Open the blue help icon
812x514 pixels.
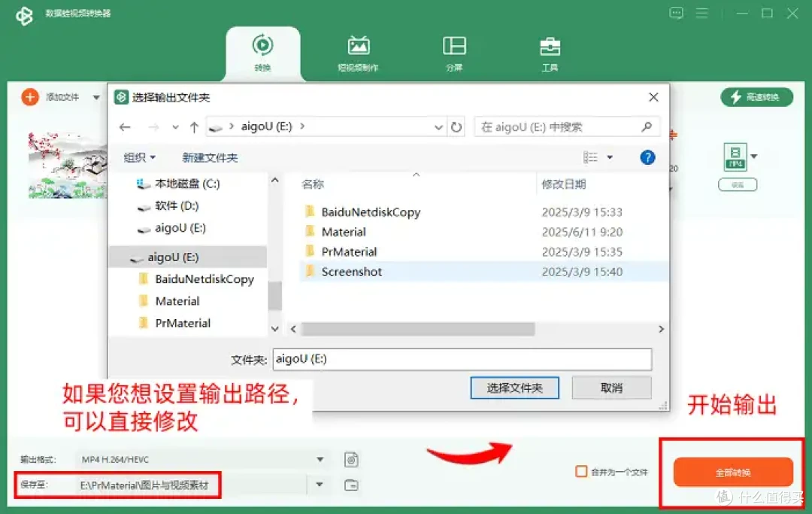coord(647,157)
